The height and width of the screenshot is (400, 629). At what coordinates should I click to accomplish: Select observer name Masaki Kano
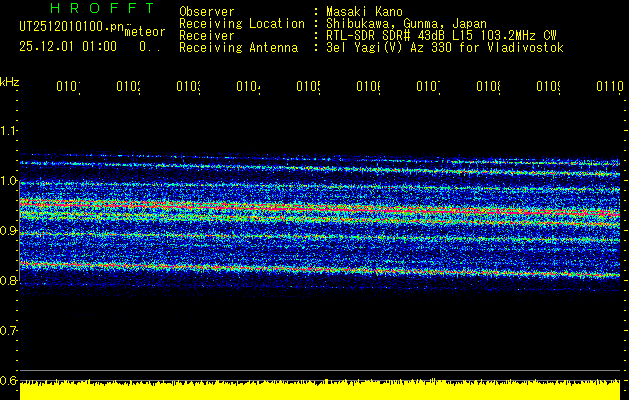362,10
